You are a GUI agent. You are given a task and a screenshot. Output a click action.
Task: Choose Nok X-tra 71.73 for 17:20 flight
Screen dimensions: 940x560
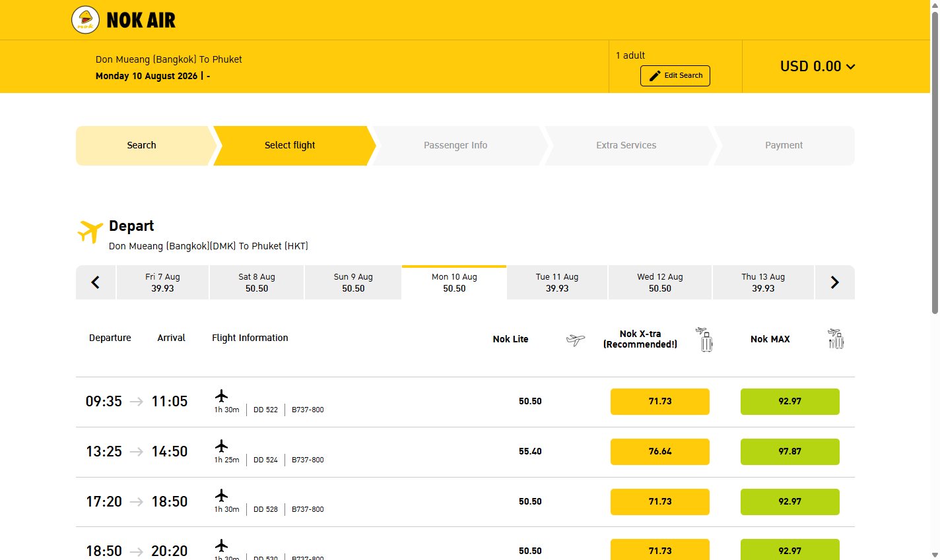pyautogui.click(x=660, y=502)
